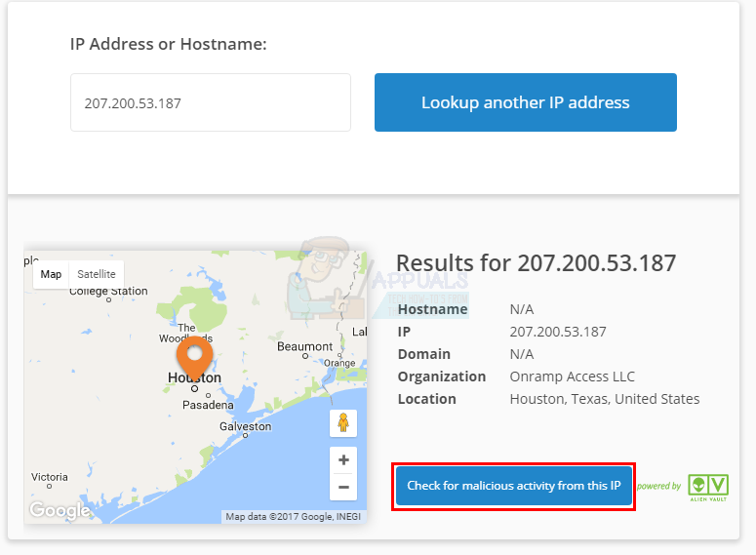Image resolution: width=756 pixels, height=555 pixels.
Task: Click the orange location pin on Houston
Action: (x=194, y=356)
